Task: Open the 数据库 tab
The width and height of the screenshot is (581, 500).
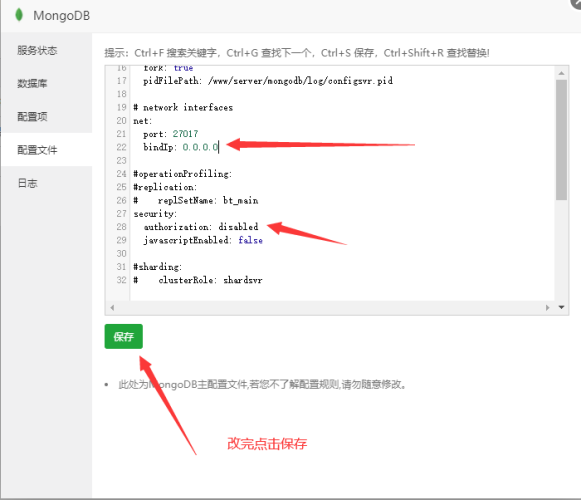Action: coord(46,83)
